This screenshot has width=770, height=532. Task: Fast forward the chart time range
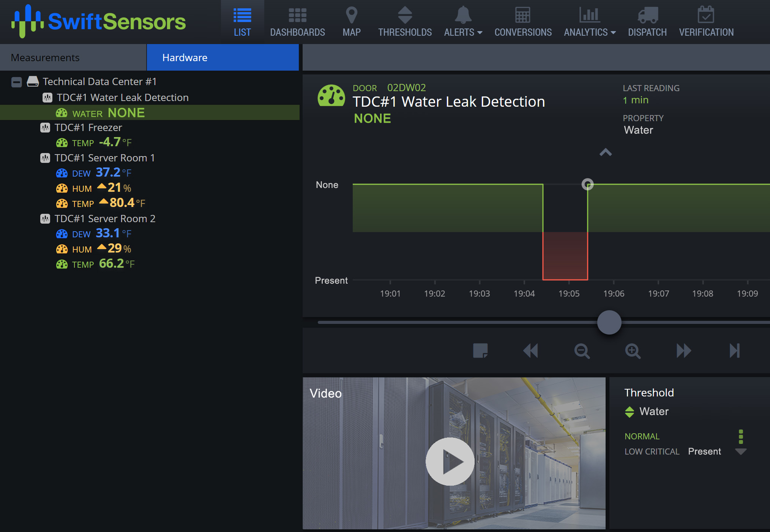[684, 350]
